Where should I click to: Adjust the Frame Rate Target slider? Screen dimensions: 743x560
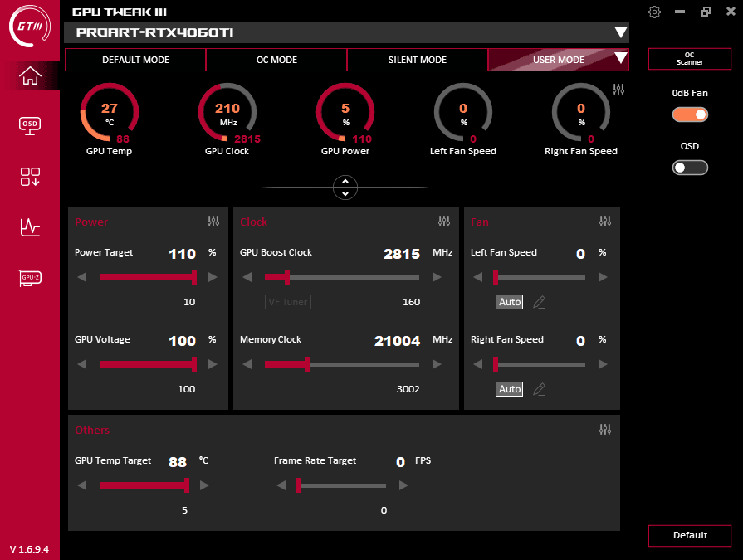click(341, 485)
